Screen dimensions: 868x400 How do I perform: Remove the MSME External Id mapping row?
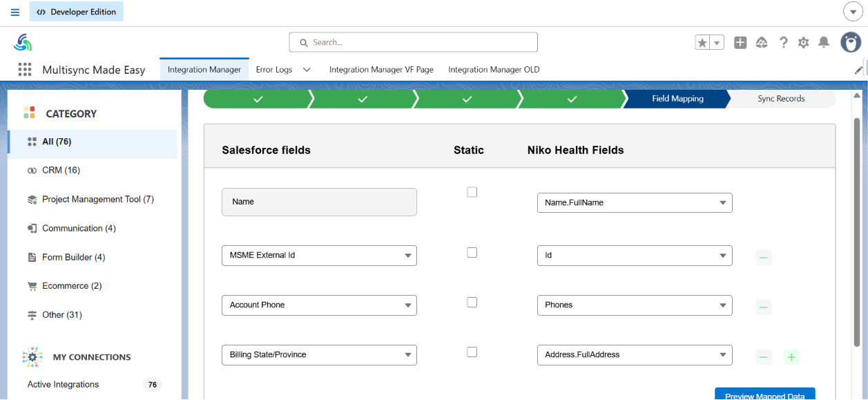pyautogui.click(x=763, y=258)
